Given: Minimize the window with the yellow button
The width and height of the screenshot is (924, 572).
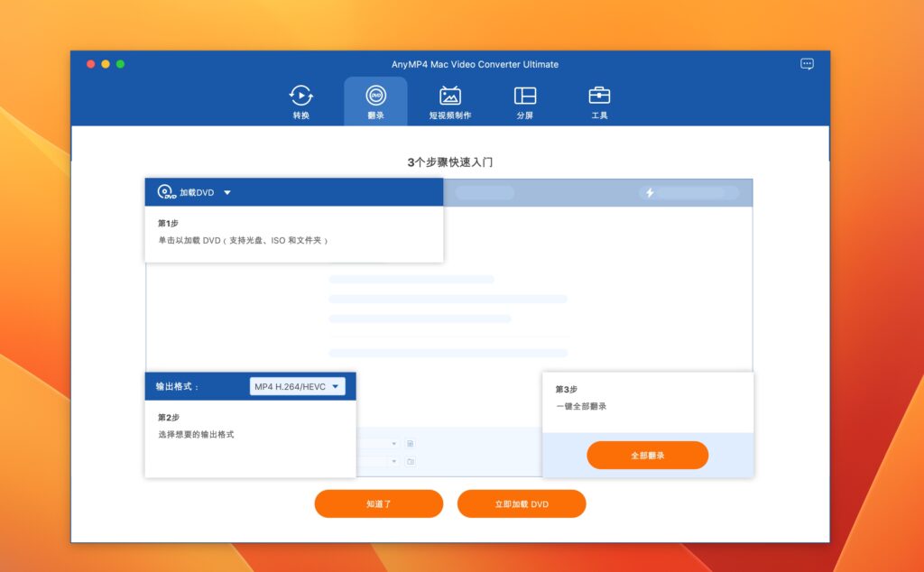Looking at the screenshot, I should [106, 64].
